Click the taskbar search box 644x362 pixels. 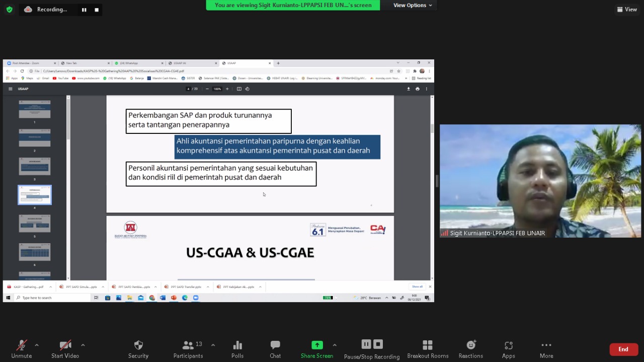pyautogui.click(x=52, y=298)
